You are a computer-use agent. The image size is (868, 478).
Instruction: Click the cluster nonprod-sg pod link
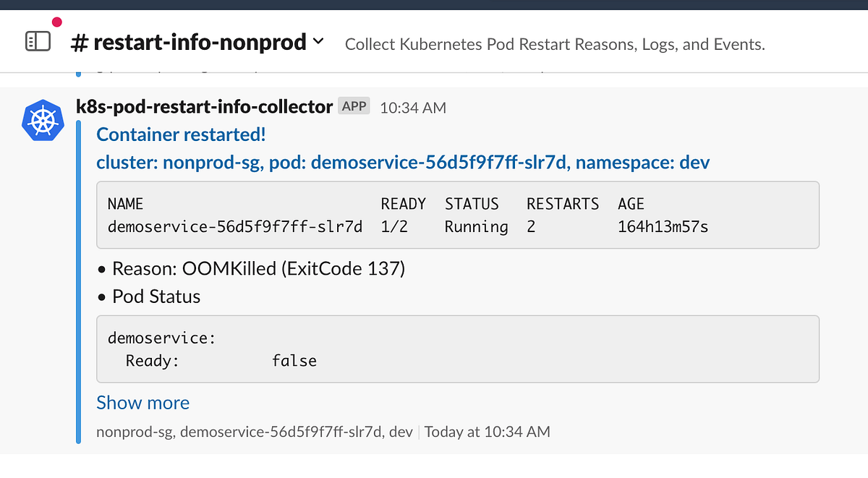pos(403,163)
